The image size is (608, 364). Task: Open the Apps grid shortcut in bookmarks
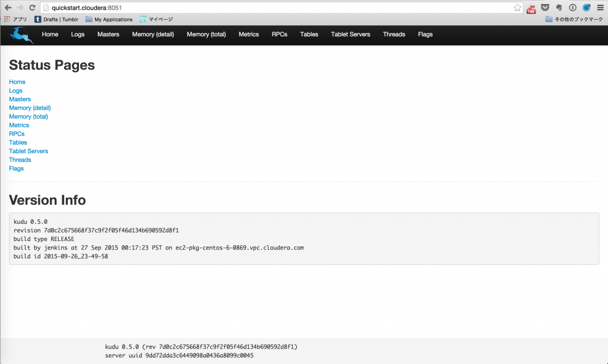point(15,20)
